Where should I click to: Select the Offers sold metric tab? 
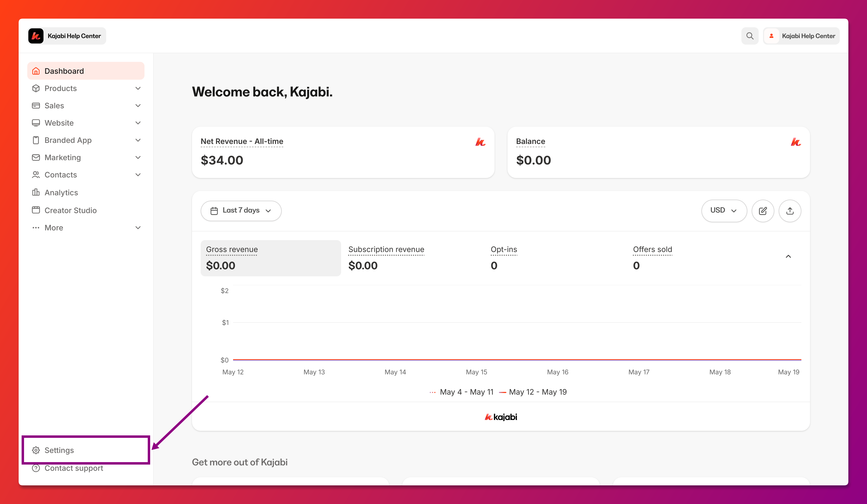tap(697, 258)
